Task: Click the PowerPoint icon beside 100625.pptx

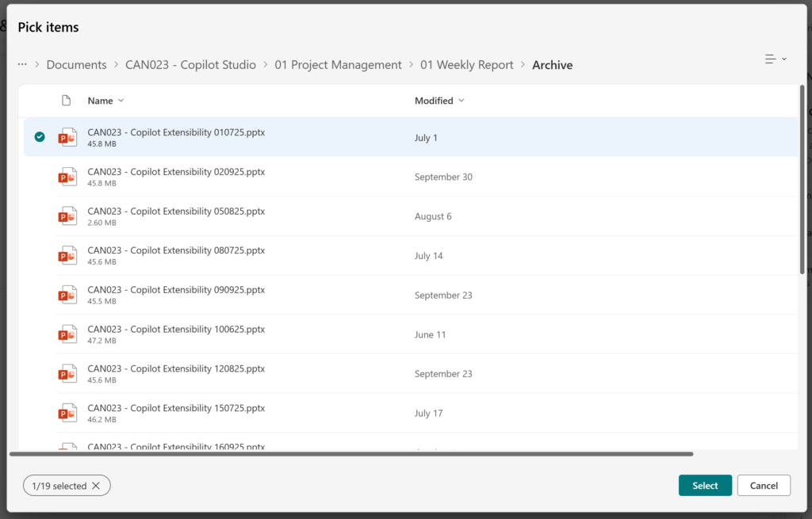Action: [67, 334]
